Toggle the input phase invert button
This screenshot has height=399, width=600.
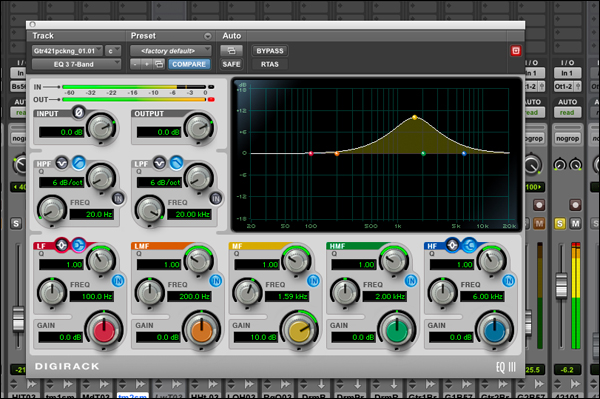[78, 112]
